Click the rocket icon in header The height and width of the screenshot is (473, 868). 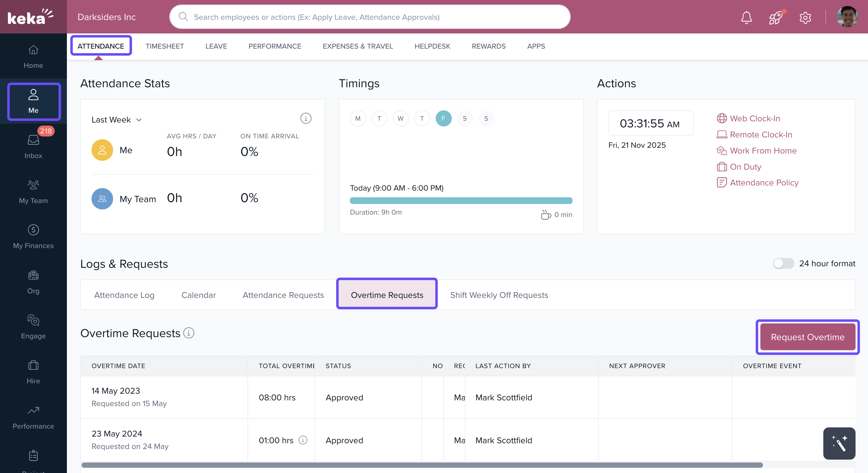(x=776, y=17)
